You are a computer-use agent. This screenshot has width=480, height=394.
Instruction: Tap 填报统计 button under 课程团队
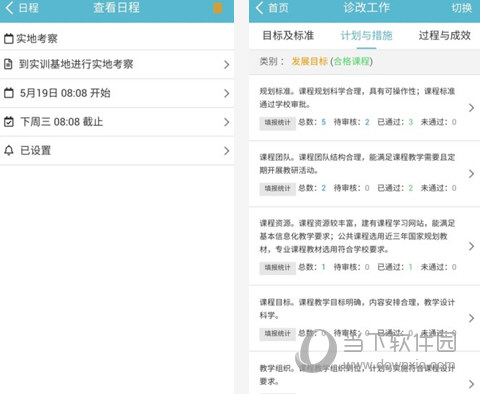(277, 189)
